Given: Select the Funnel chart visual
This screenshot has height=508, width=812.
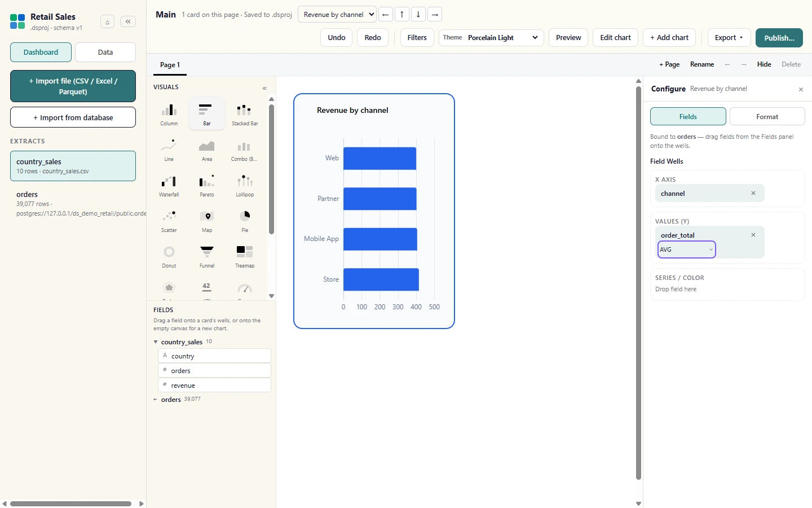Looking at the screenshot, I should coord(207,256).
